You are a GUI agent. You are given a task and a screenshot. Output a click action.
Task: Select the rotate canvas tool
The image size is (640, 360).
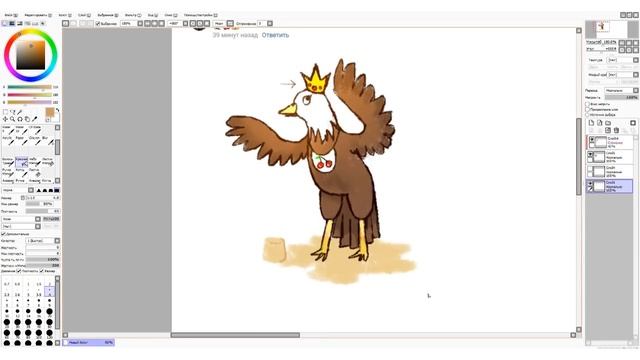click(x=20, y=119)
